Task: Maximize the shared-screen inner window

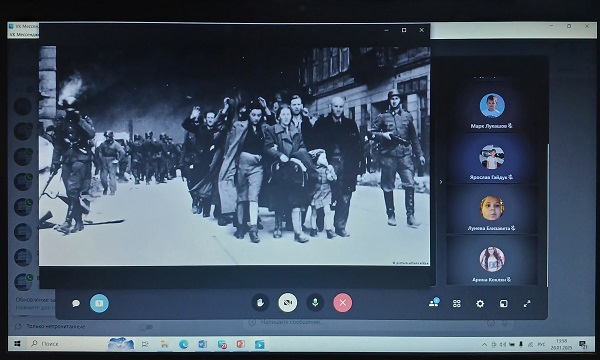Action: pos(404,30)
